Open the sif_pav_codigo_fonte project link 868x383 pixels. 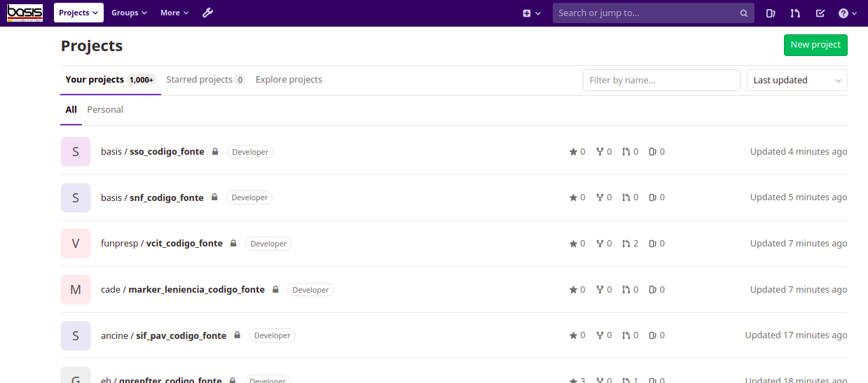[181, 336]
